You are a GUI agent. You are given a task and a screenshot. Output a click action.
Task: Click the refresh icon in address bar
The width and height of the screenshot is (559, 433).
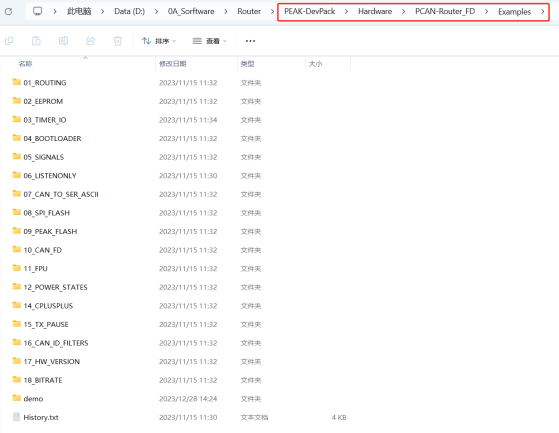tap(9, 11)
